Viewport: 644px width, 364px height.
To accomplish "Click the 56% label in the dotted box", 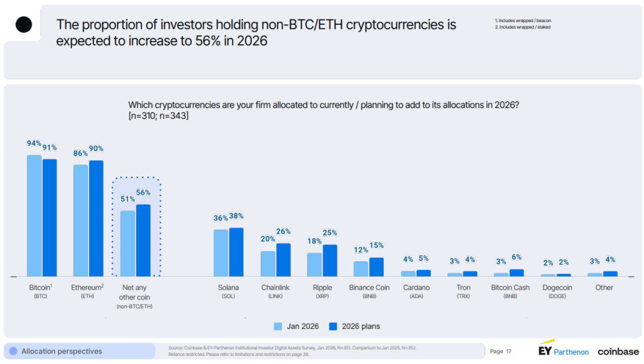I will (144, 193).
